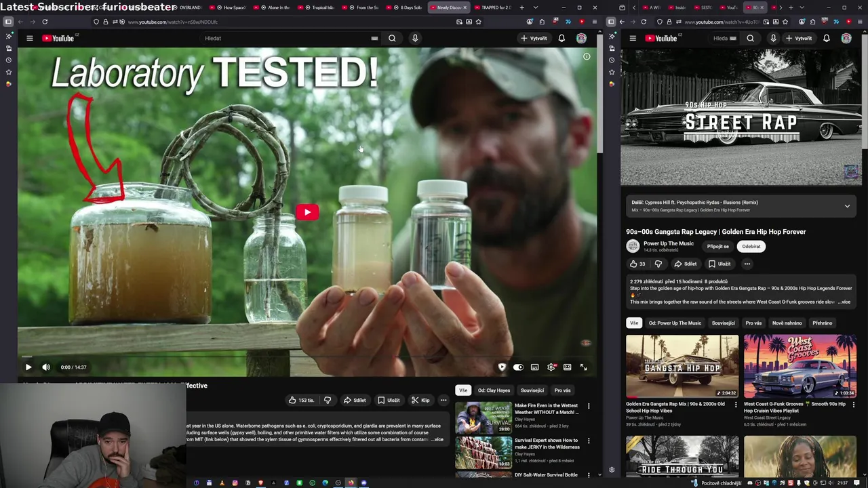Viewport: 868px width, 488px height.
Task: Open more actions next to Klip
Action: [x=443, y=400]
